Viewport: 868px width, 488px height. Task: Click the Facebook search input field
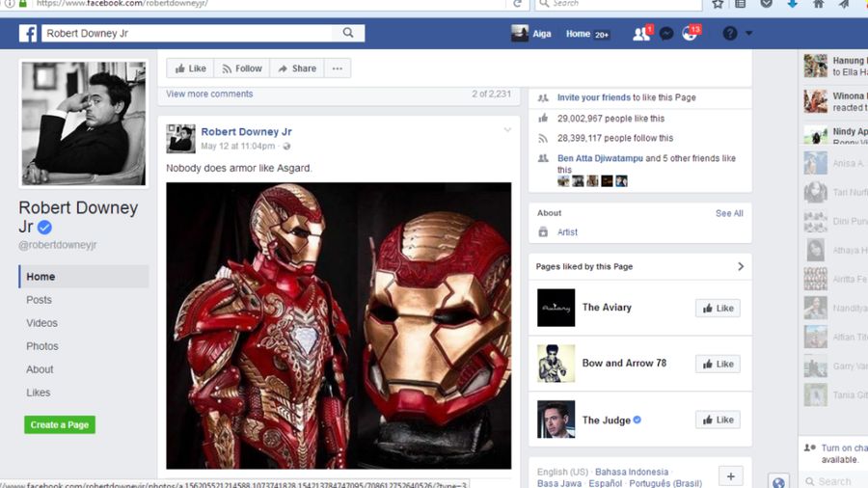188,33
